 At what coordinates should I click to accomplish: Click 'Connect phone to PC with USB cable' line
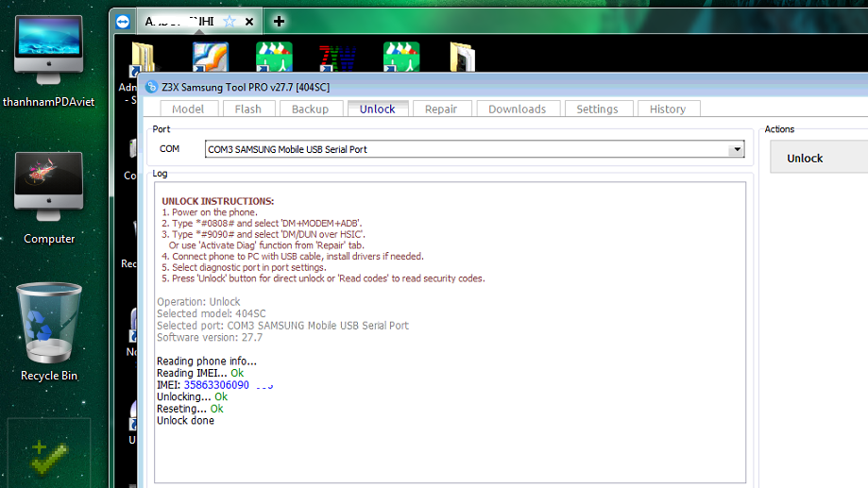coord(292,256)
